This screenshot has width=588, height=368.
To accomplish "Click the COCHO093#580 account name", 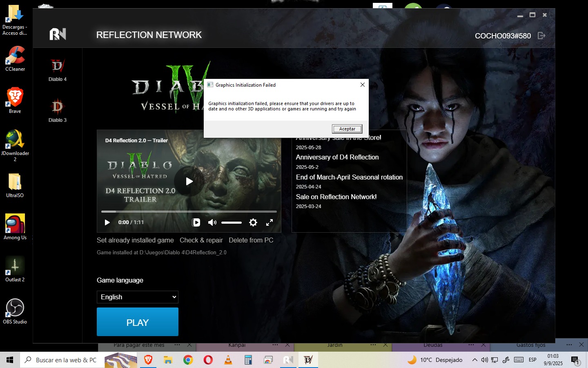I will [503, 36].
